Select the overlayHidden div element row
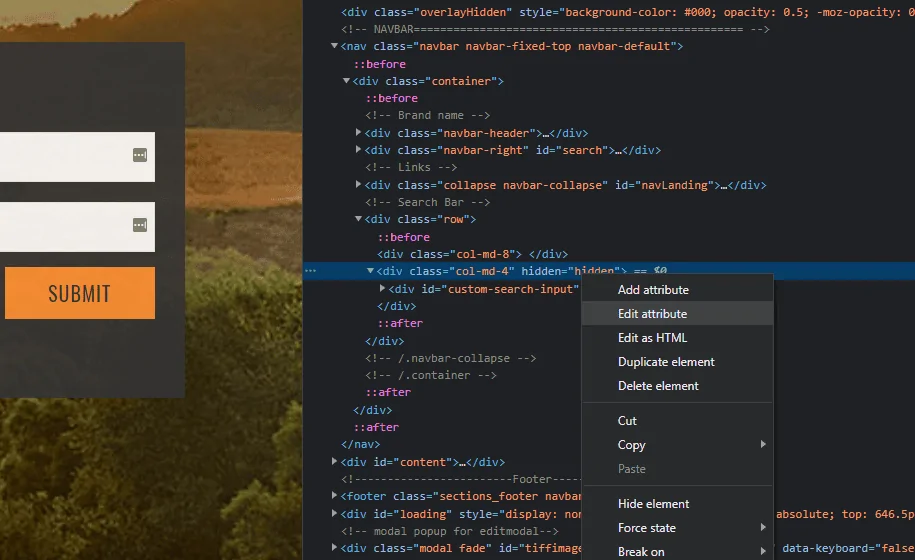 (628, 12)
